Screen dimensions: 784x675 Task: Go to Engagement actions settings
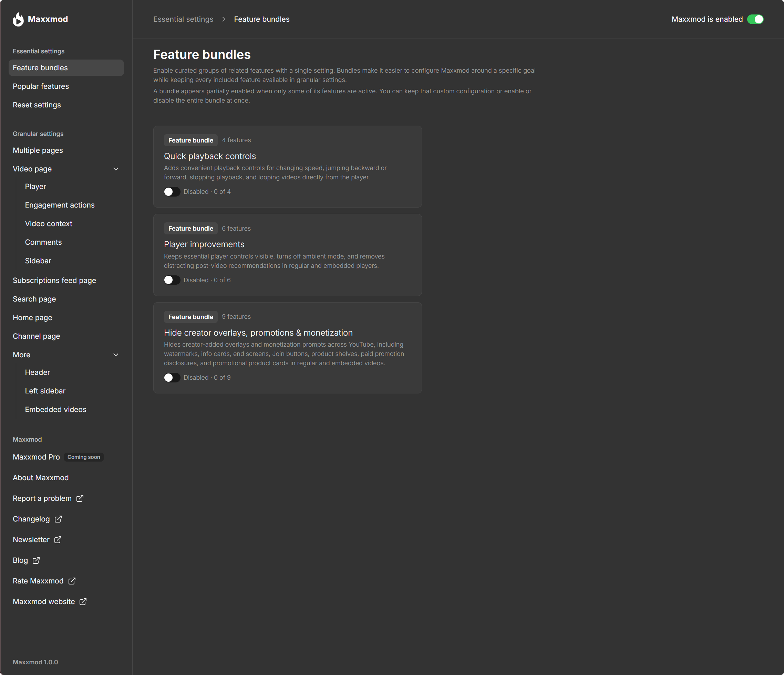60,205
